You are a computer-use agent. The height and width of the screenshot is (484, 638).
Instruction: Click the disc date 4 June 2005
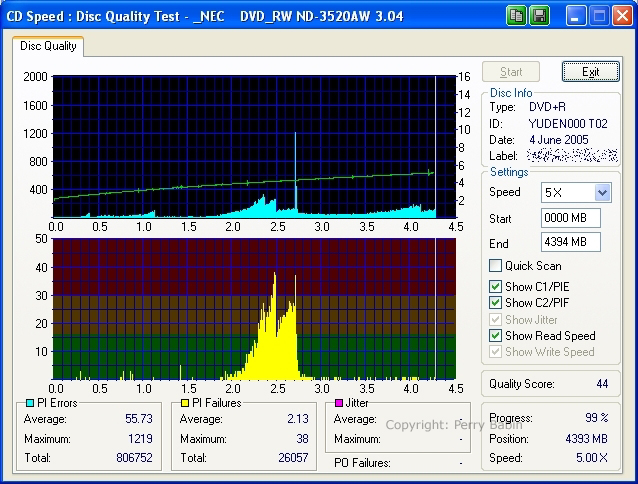coord(559,140)
